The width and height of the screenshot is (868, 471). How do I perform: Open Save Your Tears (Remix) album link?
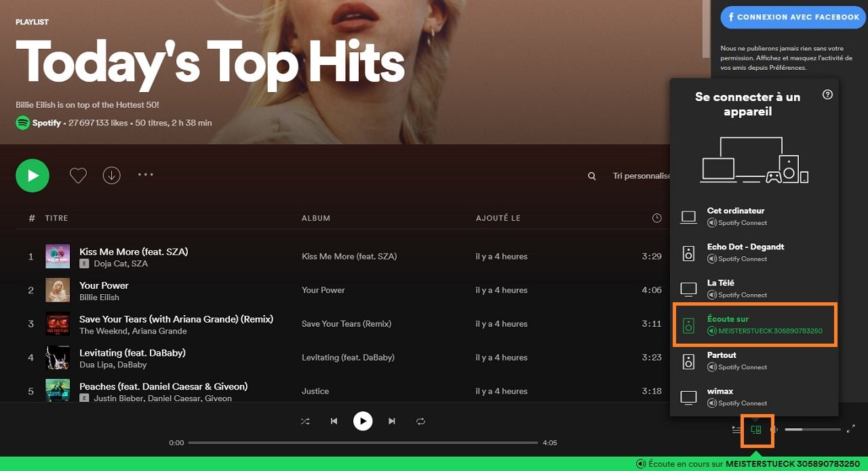click(x=347, y=324)
